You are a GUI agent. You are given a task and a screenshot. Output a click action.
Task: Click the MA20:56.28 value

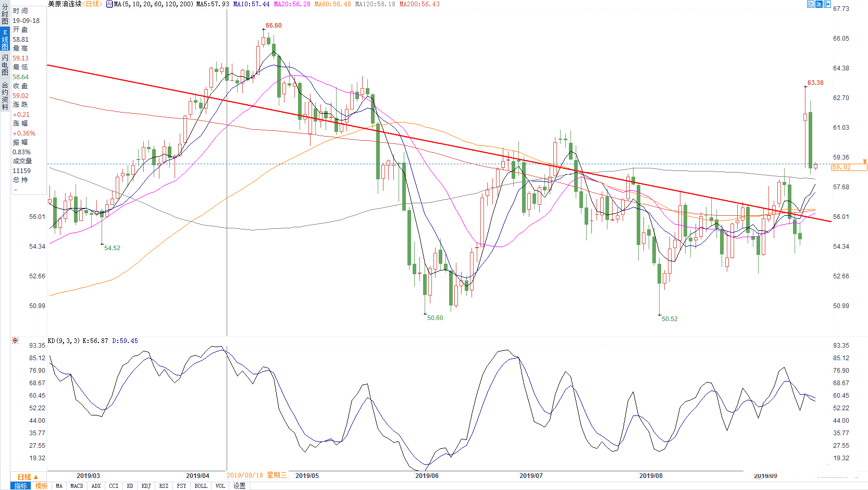pyautogui.click(x=292, y=4)
